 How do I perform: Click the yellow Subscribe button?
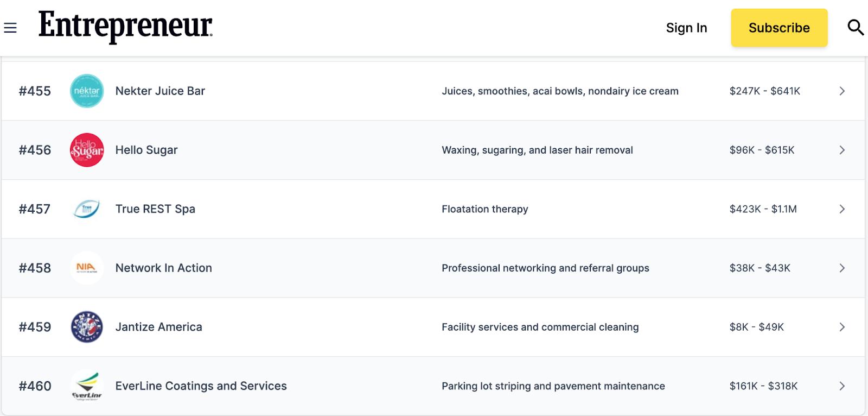click(779, 28)
